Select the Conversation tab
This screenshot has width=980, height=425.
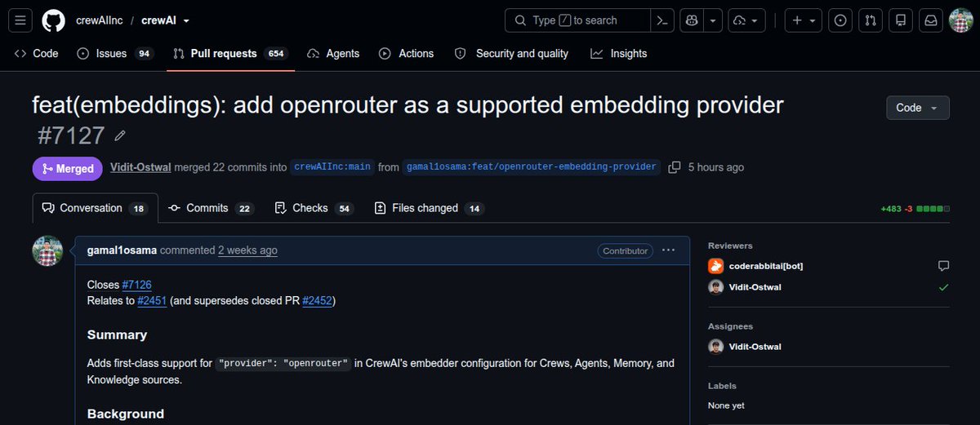[x=95, y=208]
